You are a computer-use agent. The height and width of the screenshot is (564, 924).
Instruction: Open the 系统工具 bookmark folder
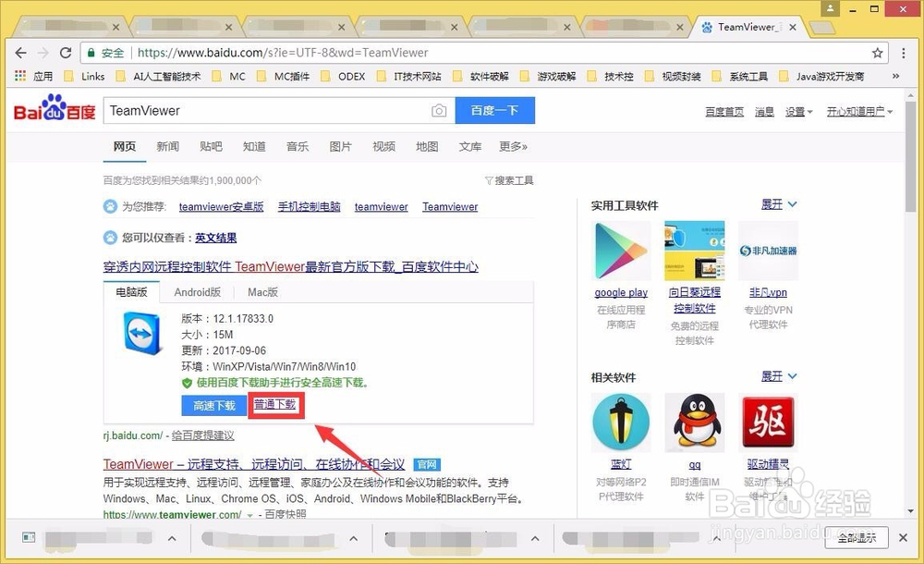pos(740,76)
